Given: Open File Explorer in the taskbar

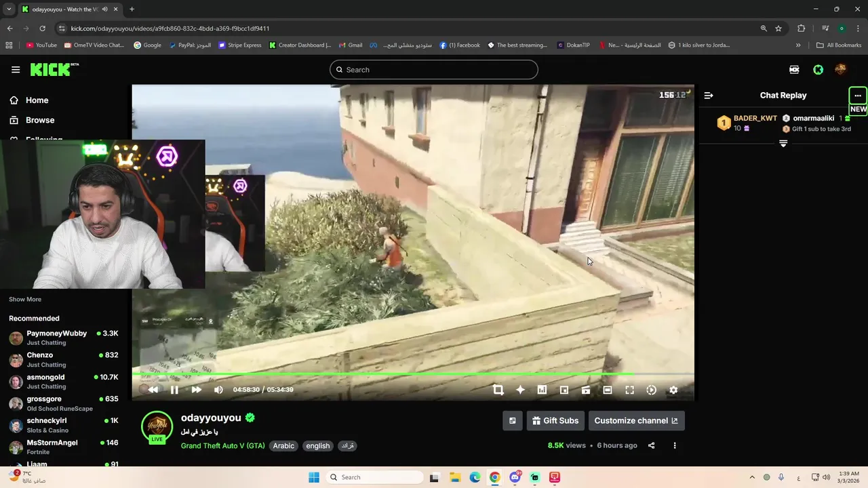Looking at the screenshot, I should pyautogui.click(x=455, y=477).
